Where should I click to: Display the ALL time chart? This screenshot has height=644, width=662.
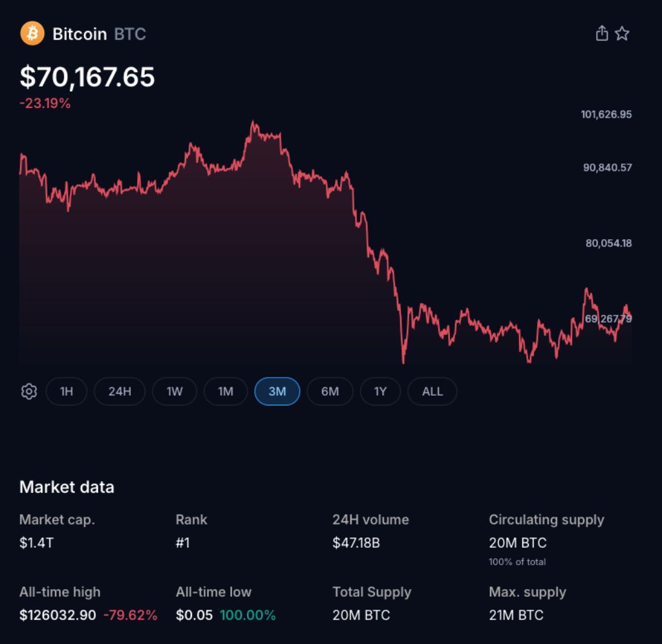point(432,391)
